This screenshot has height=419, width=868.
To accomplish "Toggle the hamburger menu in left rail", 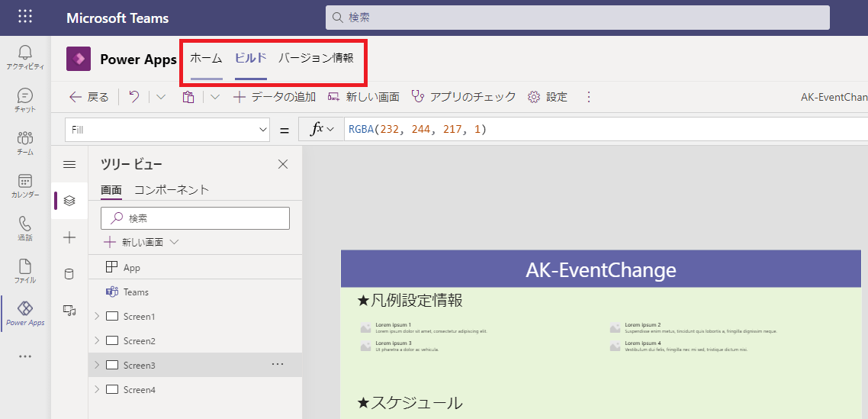I will pyautogui.click(x=69, y=165).
